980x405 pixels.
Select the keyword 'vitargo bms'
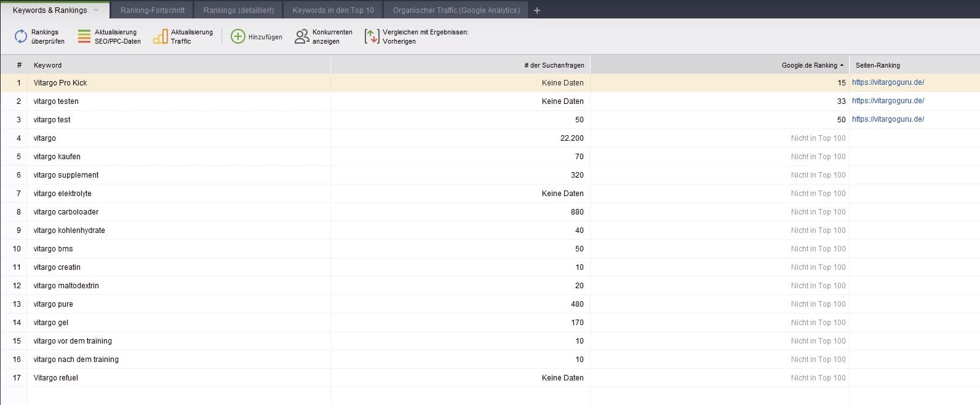pyautogui.click(x=53, y=249)
